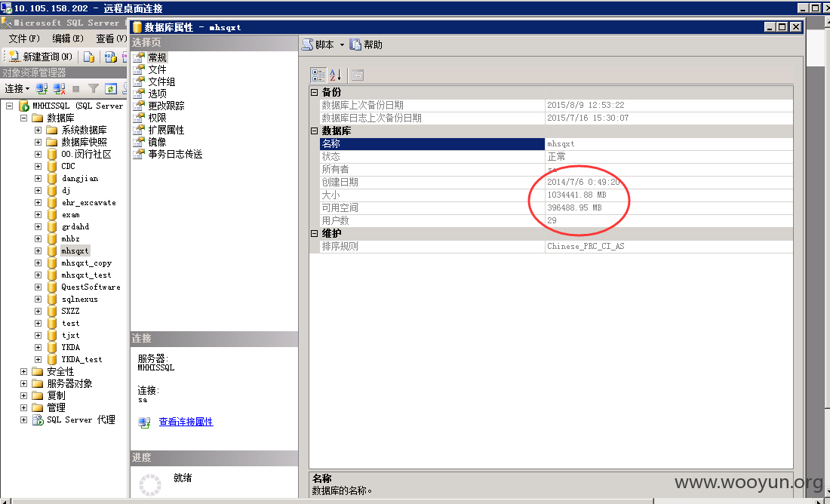Viewport: 830px width, 504px height.
Task: Click the database engine query file icon
Action: [89, 57]
